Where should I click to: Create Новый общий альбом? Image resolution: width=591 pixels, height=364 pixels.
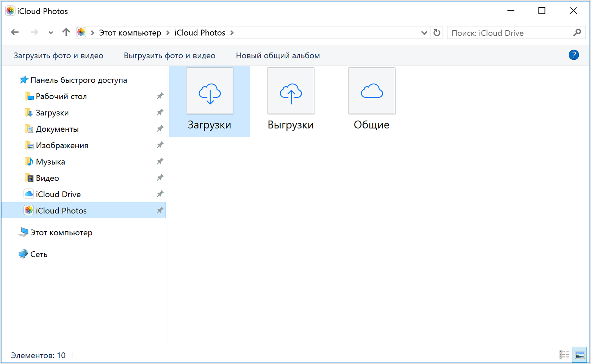(x=278, y=56)
